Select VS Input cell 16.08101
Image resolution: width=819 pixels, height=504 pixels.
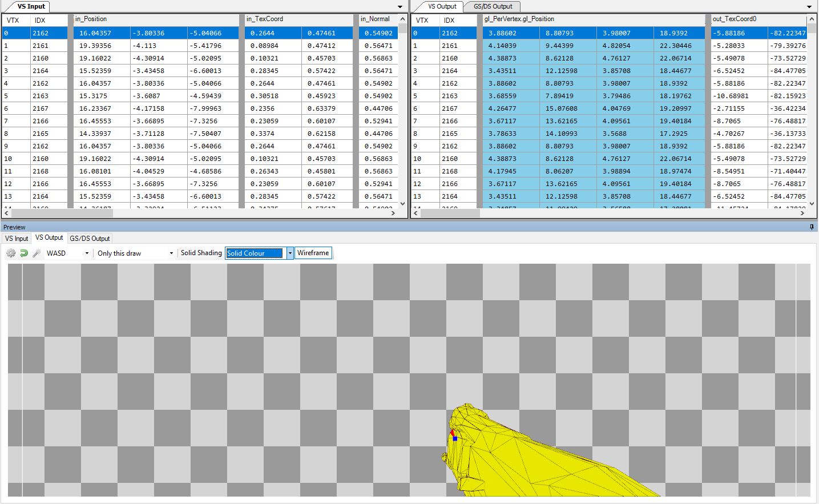[102, 171]
